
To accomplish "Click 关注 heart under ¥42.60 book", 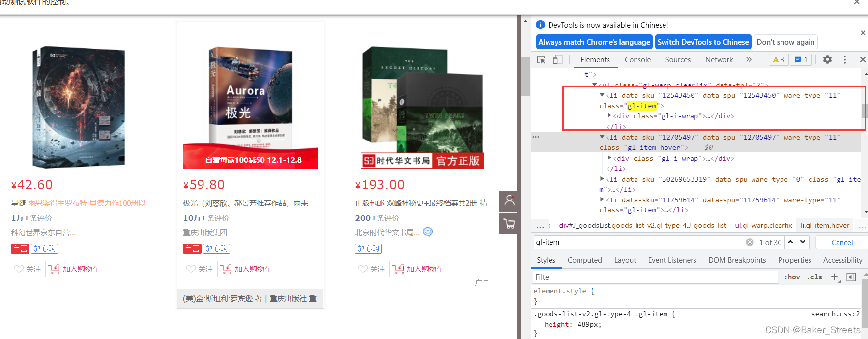I will click(x=28, y=269).
